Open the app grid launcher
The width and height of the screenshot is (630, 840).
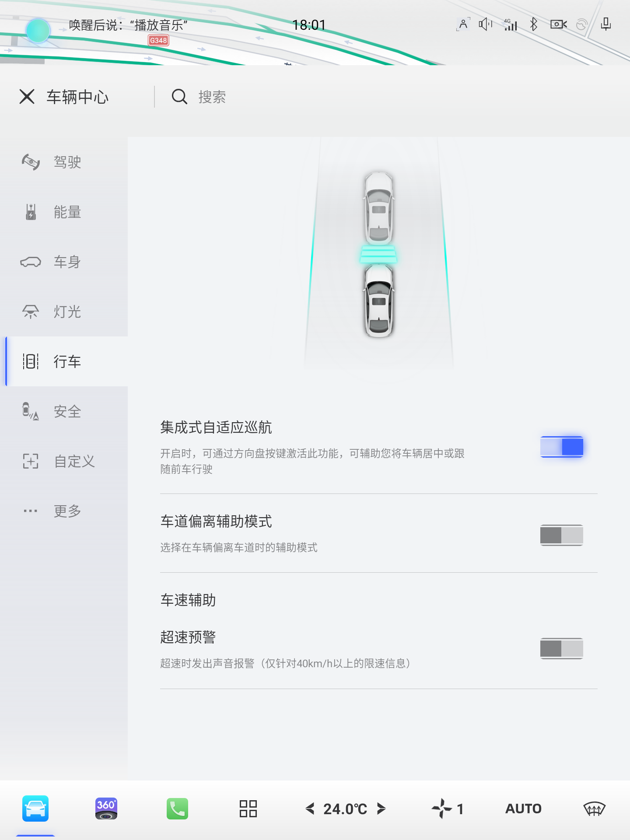click(248, 808)
